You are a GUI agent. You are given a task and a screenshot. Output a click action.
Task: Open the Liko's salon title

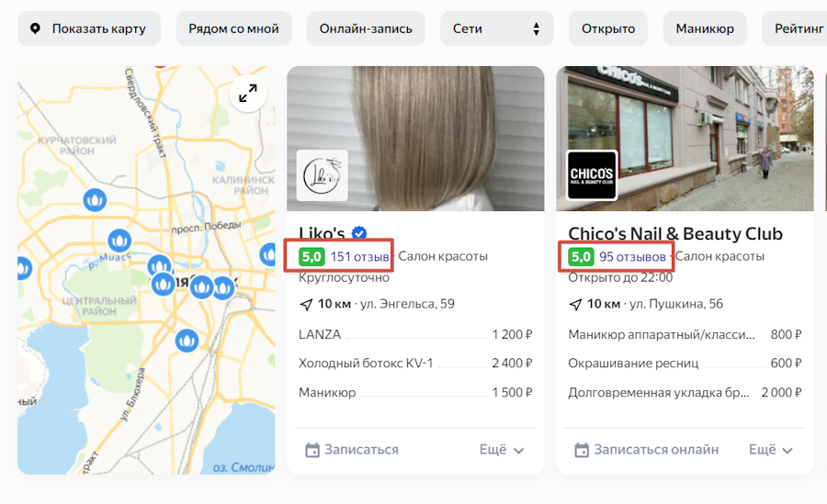(322, 233)
